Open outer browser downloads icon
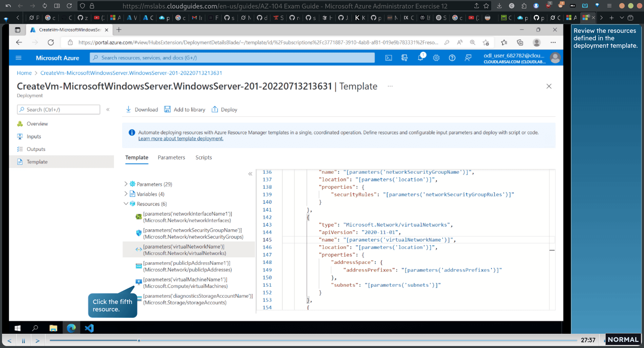The image size is (644, 348). click(x=499, y=6)
